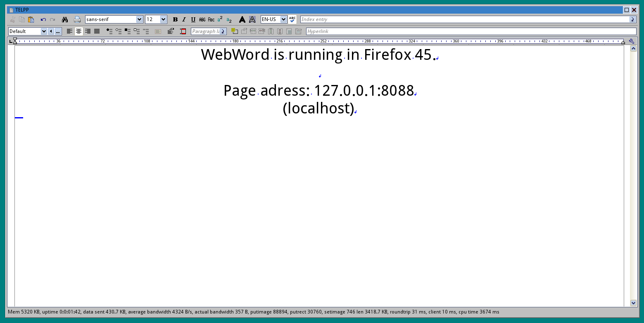Open ruler settings wrench icon
This screenshot has width=644, height=323.
632,41
